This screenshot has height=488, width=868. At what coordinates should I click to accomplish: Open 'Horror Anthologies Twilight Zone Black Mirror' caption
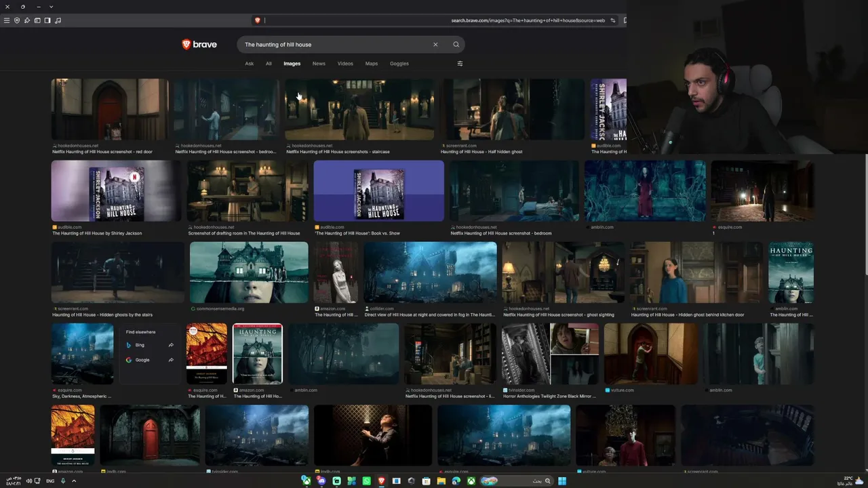click(x=549, y=396)
